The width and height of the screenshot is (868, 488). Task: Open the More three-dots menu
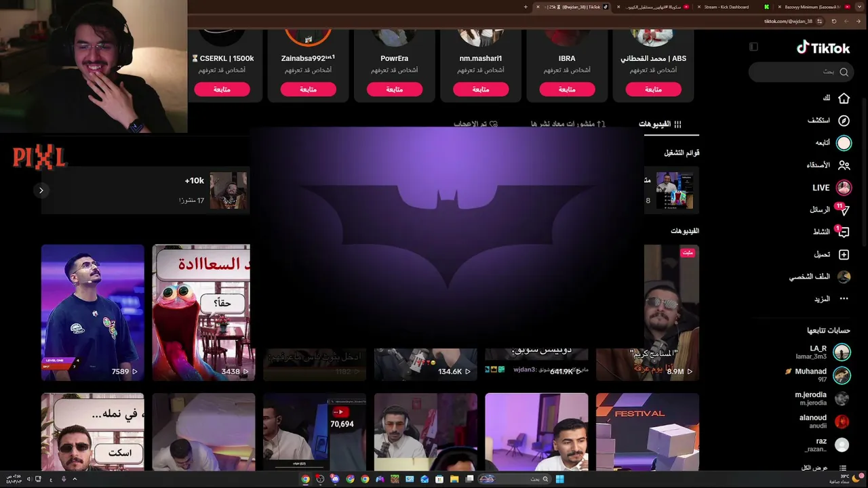coord(844,299)
